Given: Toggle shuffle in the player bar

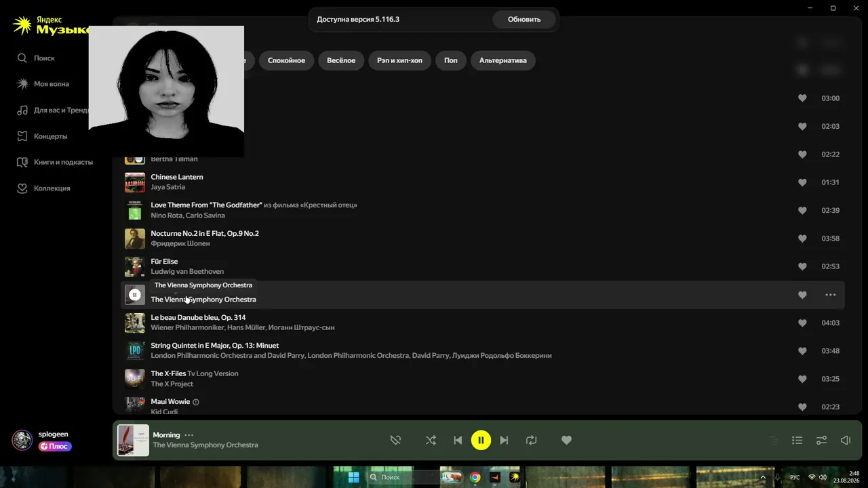Looking at the screenshot, I should (x=431, y=441).
